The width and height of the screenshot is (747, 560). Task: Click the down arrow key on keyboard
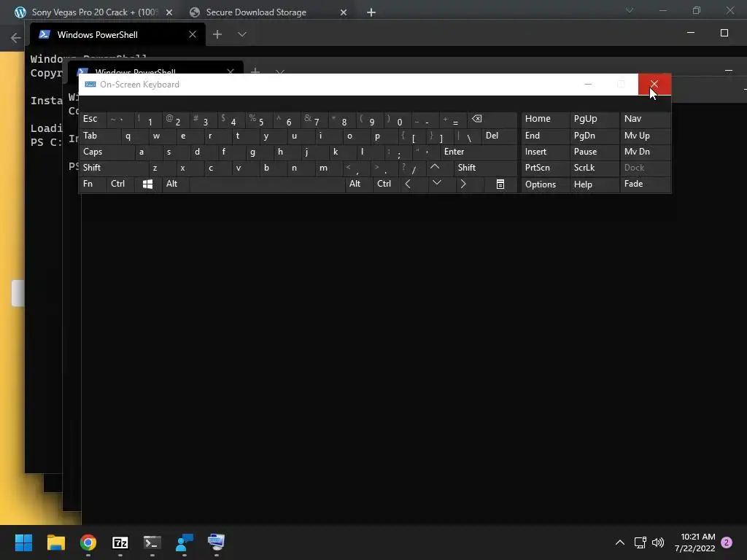(x=436, y=184)
